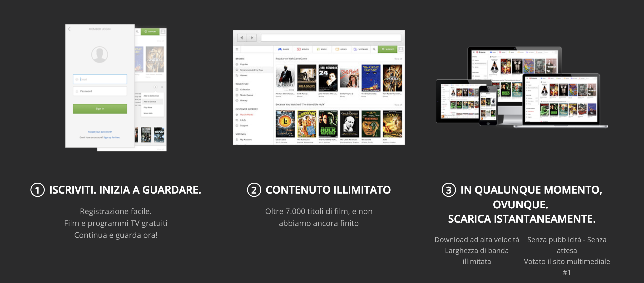This screenshot has height=283, width=644.
Task: Close the detail panel with X icon
Action: point(162,87)
